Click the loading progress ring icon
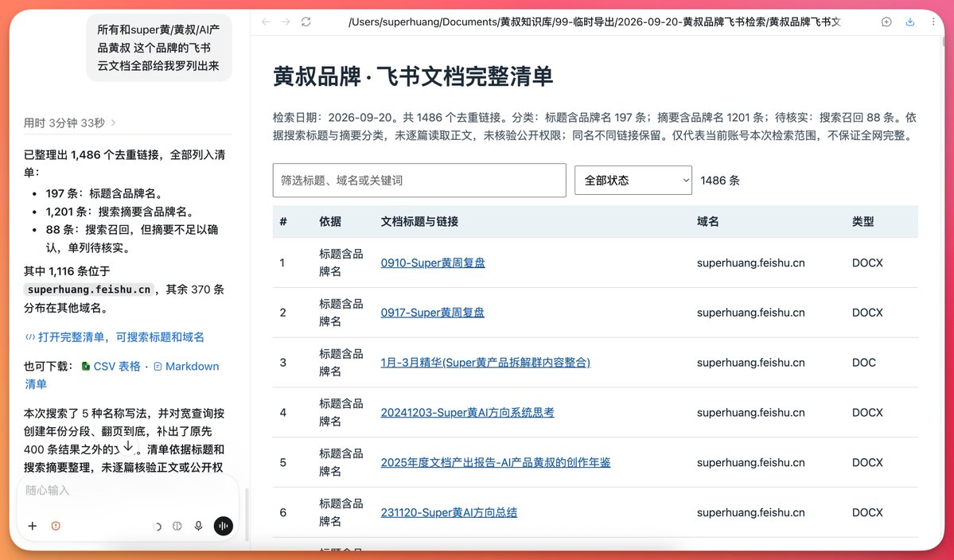 coord(157,527)
